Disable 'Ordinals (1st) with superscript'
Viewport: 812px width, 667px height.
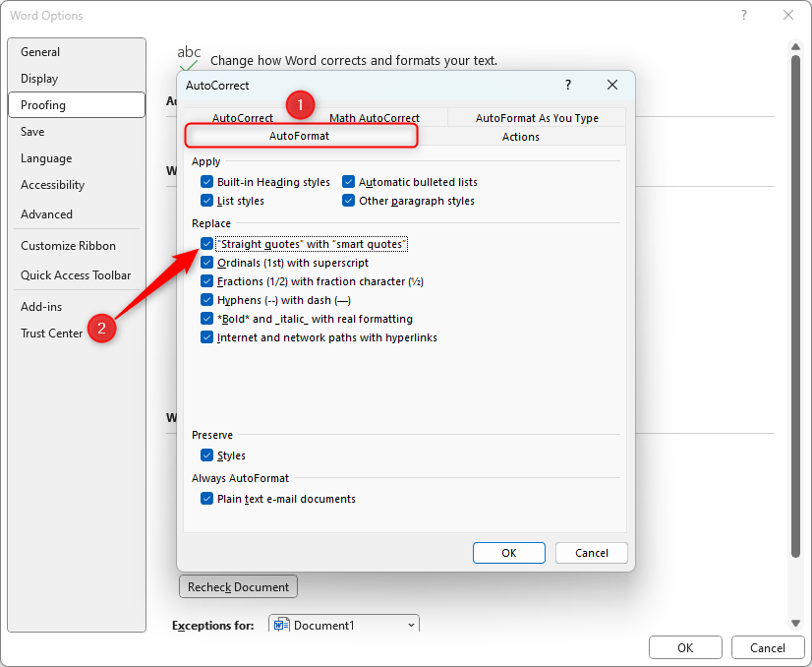coord(206,262)
